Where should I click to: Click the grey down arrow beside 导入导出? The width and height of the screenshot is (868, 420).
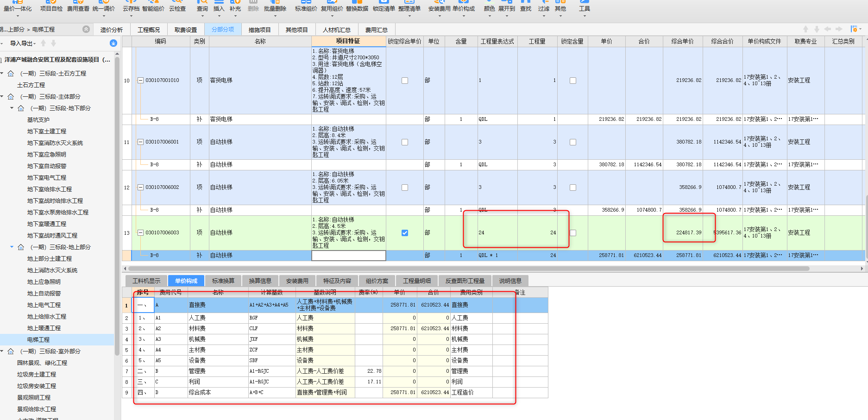click(x=54, y=43)
